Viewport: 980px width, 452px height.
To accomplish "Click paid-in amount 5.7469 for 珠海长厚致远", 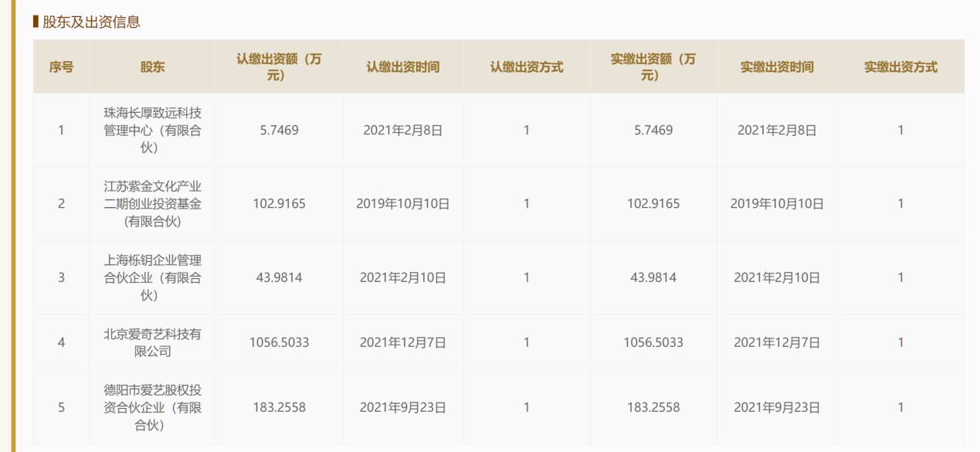I will pos(653,130).
